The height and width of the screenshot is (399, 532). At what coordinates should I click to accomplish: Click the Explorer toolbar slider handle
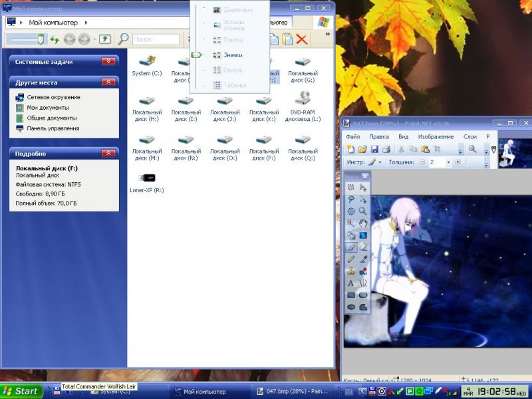tap(41, 39)
